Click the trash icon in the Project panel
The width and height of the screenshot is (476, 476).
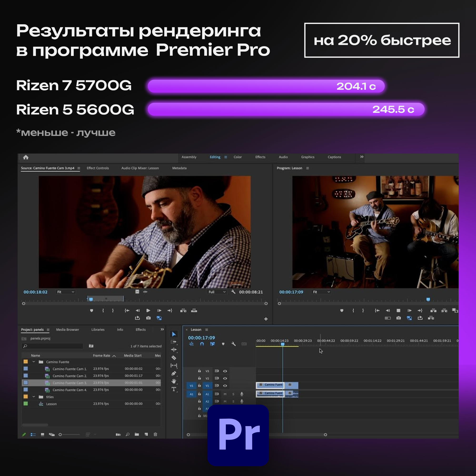pyautogui.click(x=155, y=434)
